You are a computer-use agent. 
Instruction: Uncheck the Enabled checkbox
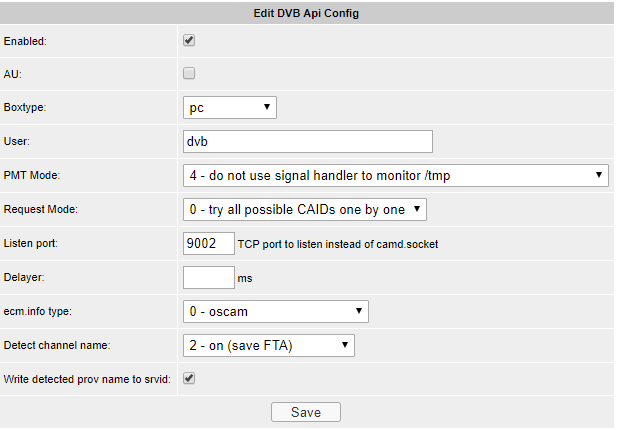tap(189, 41)
